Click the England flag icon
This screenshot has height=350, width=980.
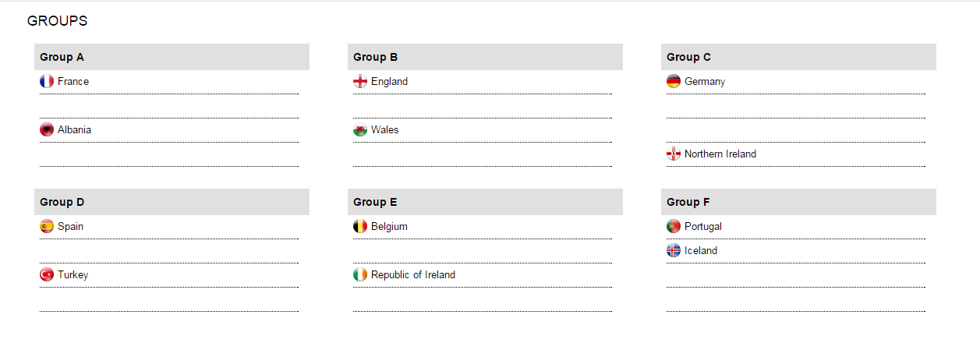[x=360, y=81]
